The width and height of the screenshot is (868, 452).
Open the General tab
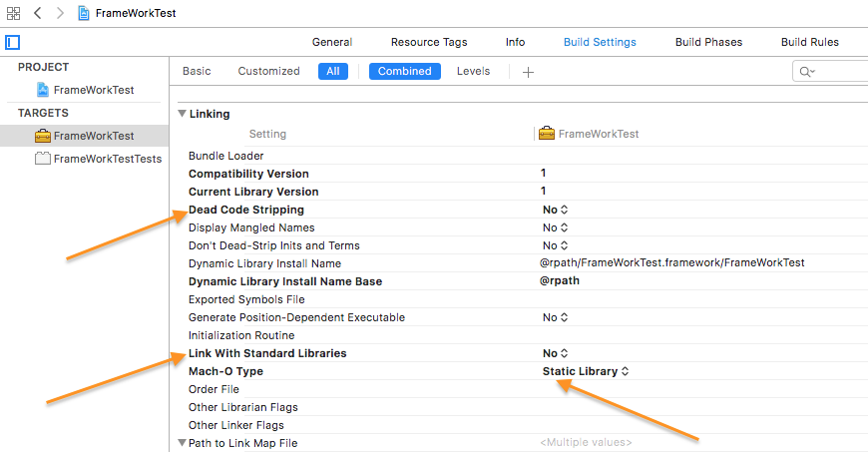332,42
